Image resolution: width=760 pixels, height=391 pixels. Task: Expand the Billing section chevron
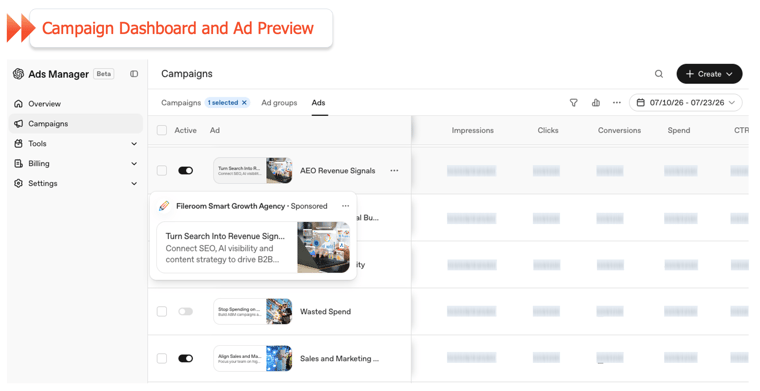click(134, 164)
